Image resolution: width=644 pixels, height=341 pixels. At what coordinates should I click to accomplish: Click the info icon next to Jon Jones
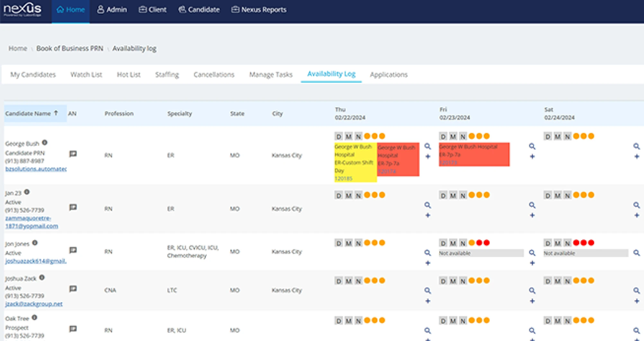coord(35,243)
